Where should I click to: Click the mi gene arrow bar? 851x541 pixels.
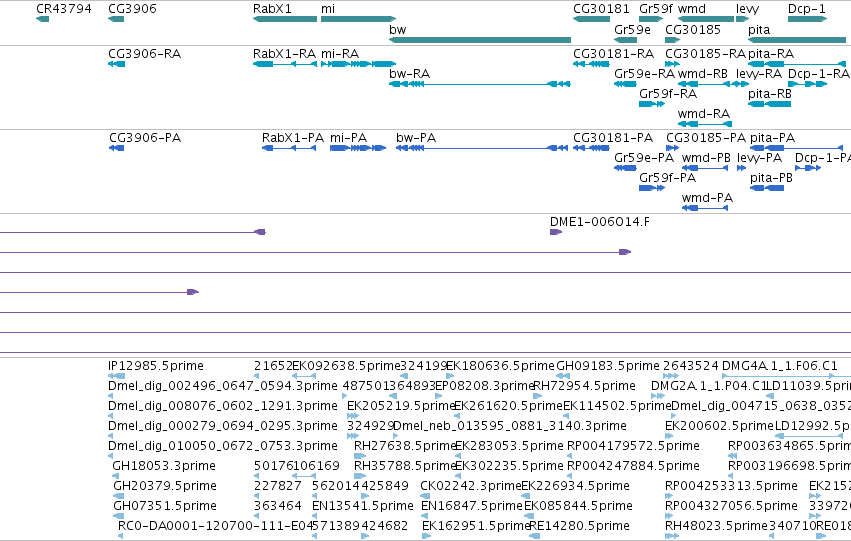(x=358, y=19)
